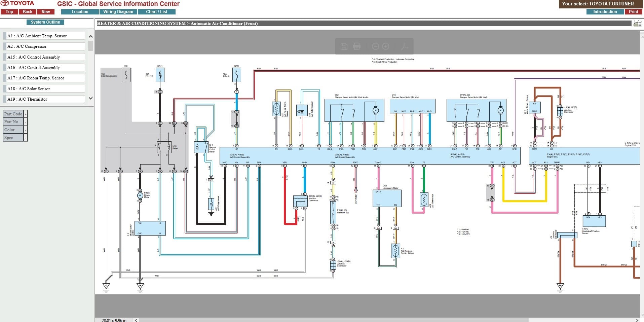Switch to the Chart / List tab
This screenshot has width=644, height=322.
click(156, 12)
